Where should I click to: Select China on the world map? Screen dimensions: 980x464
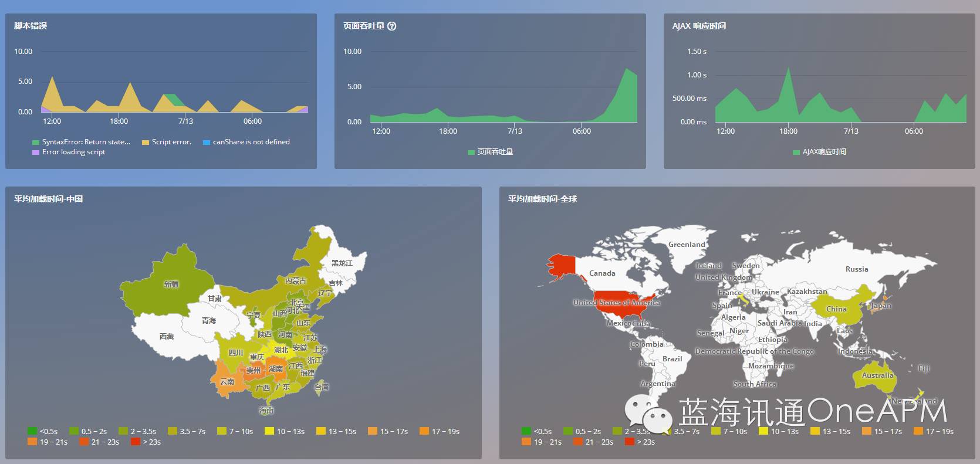pos(836,309)
